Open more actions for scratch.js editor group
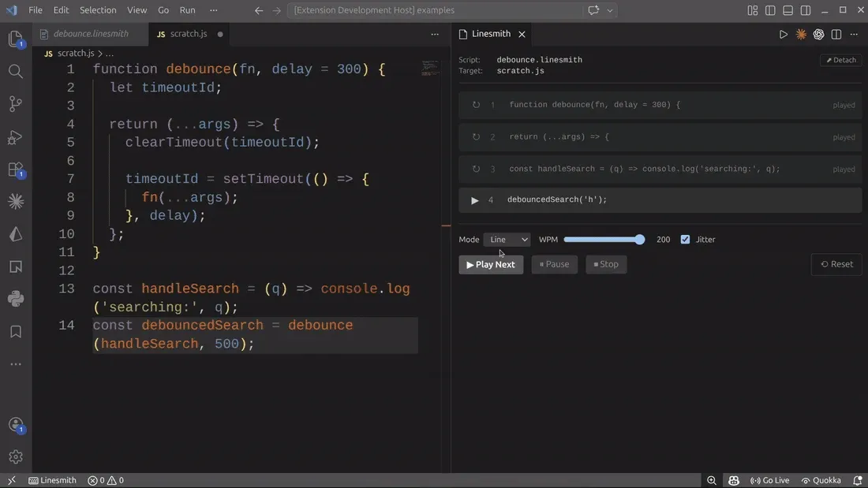This screenshot has width=868, height=488. (435, 35)
